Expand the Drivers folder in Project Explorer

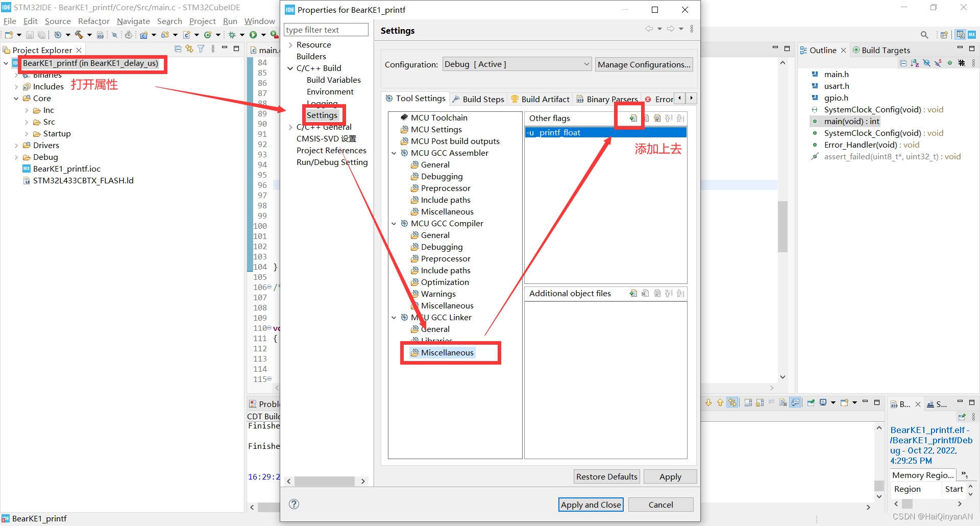tap(16, 146)
